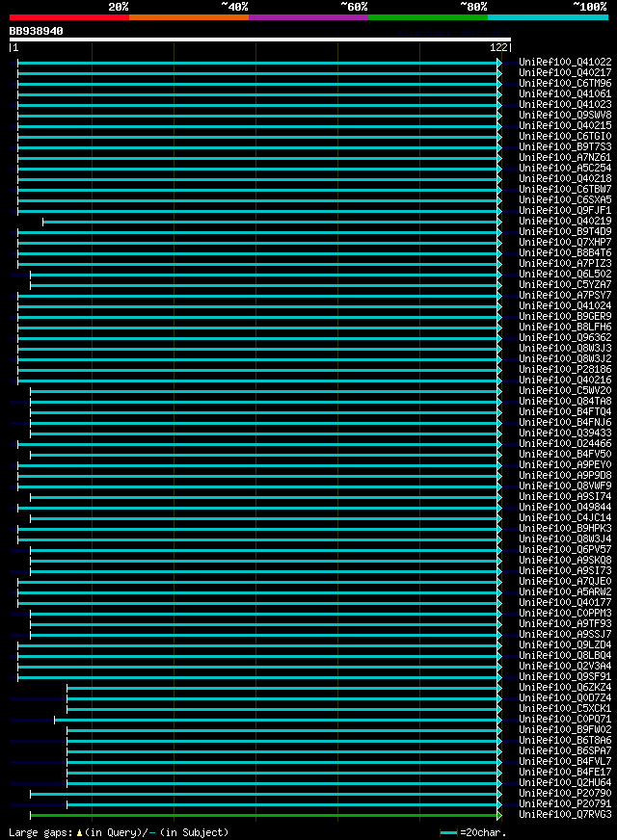
Task: Select the UniRef100_Q96362 label
Action: (565, 337)
